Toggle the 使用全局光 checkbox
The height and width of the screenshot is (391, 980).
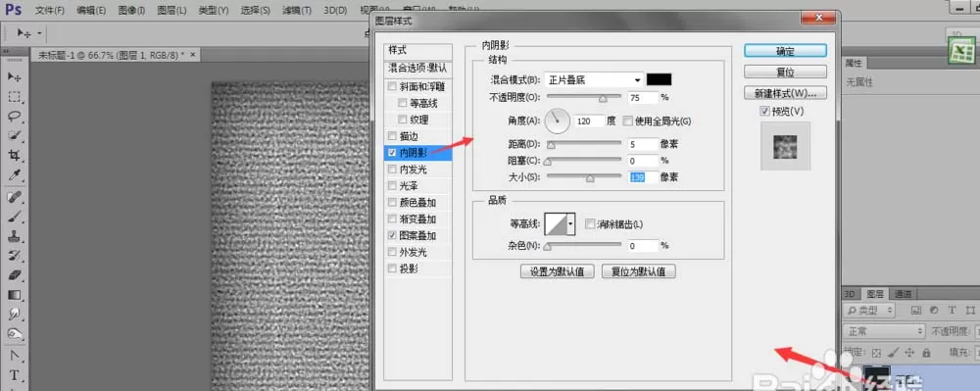628,121
